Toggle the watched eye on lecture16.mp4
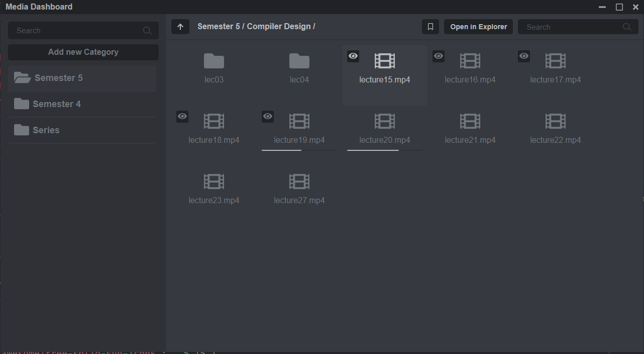Viewport: 644px width, 354px height. [439, 56]
